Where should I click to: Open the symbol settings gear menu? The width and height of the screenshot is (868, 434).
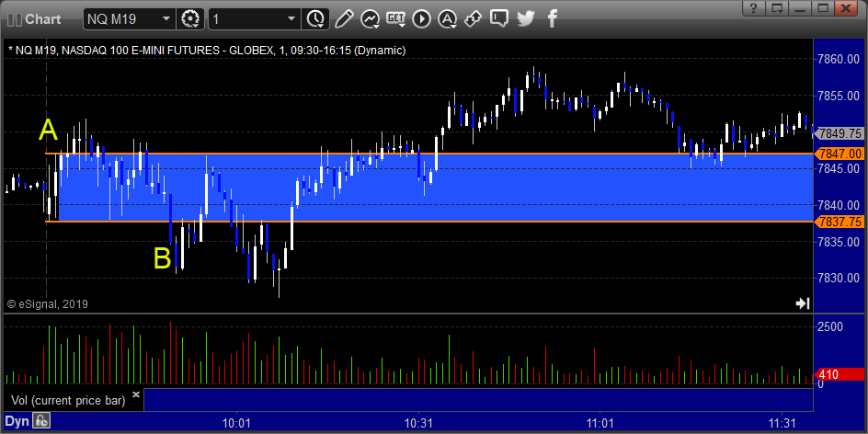click(190, 18)
